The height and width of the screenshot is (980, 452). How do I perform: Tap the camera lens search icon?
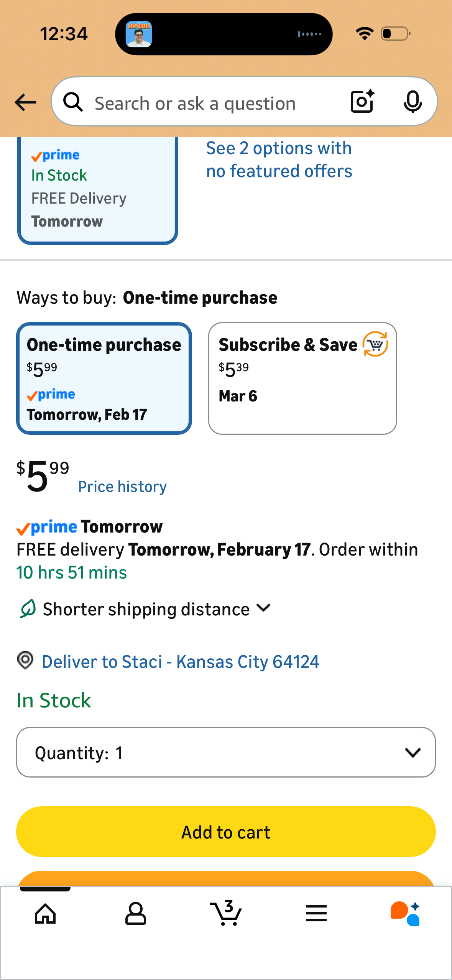(362, 102)
